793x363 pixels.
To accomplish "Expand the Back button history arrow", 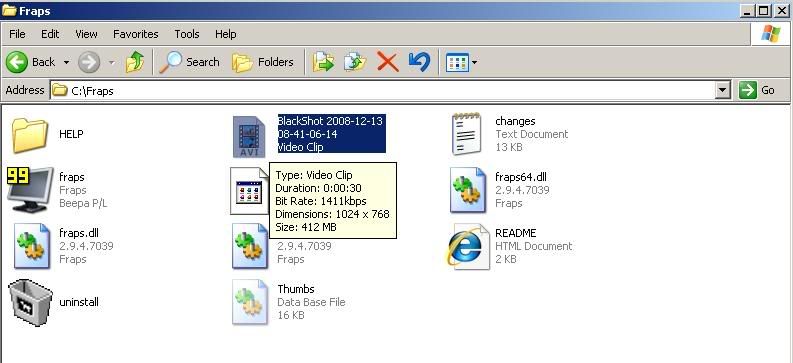I will tap(66, 63).
